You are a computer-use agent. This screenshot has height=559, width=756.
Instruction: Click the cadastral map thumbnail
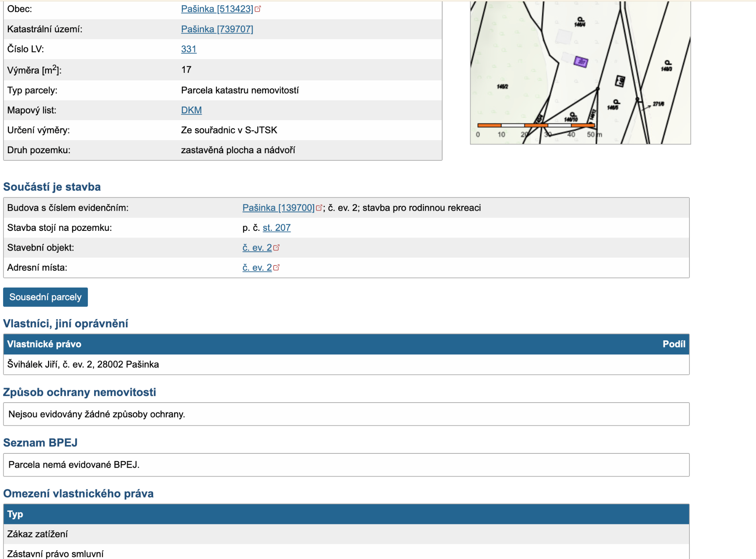click(x=580, y=72)
